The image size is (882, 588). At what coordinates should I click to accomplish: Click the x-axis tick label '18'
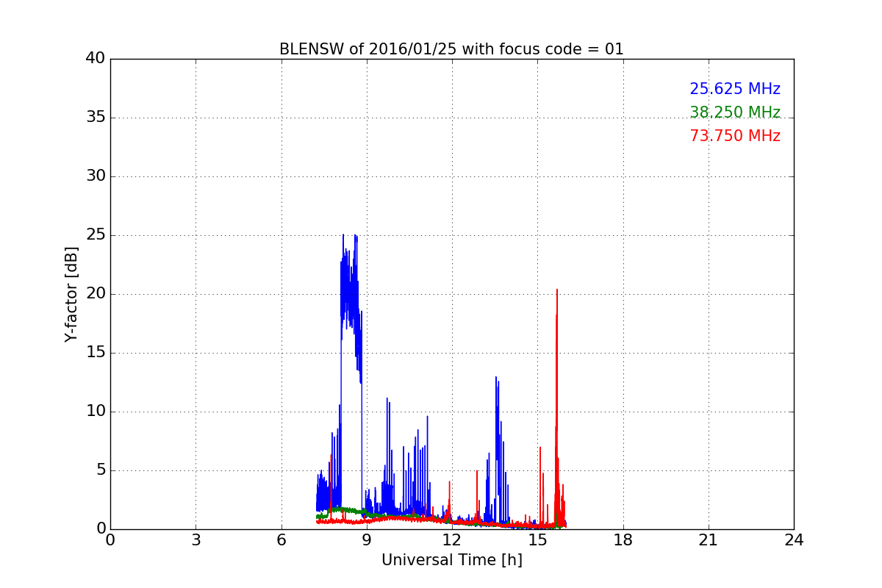point(623,539)
